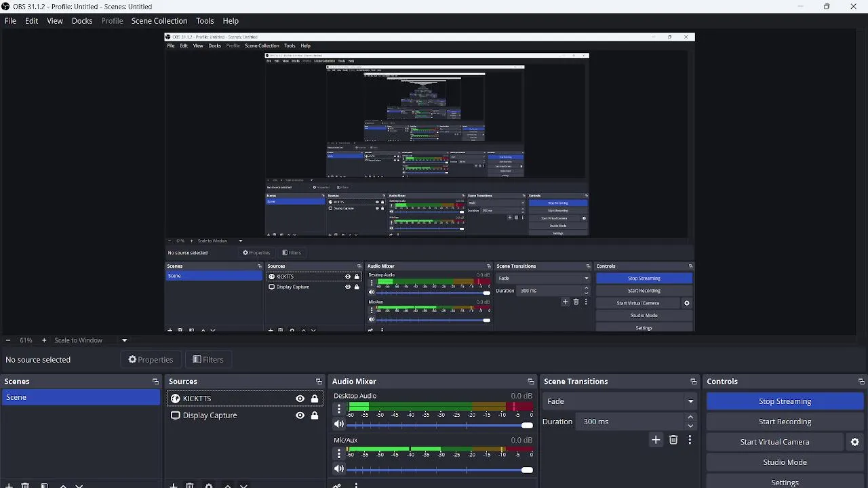Click the Desktop Audio 0.0 dB value

click(521, 396)
